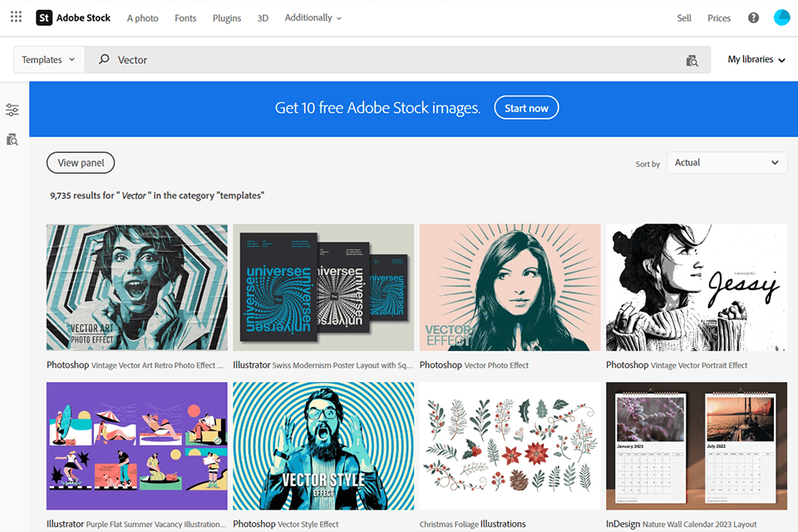Click the Start now button
Viewport: 798px width, 532px height.
click(526, 108)
